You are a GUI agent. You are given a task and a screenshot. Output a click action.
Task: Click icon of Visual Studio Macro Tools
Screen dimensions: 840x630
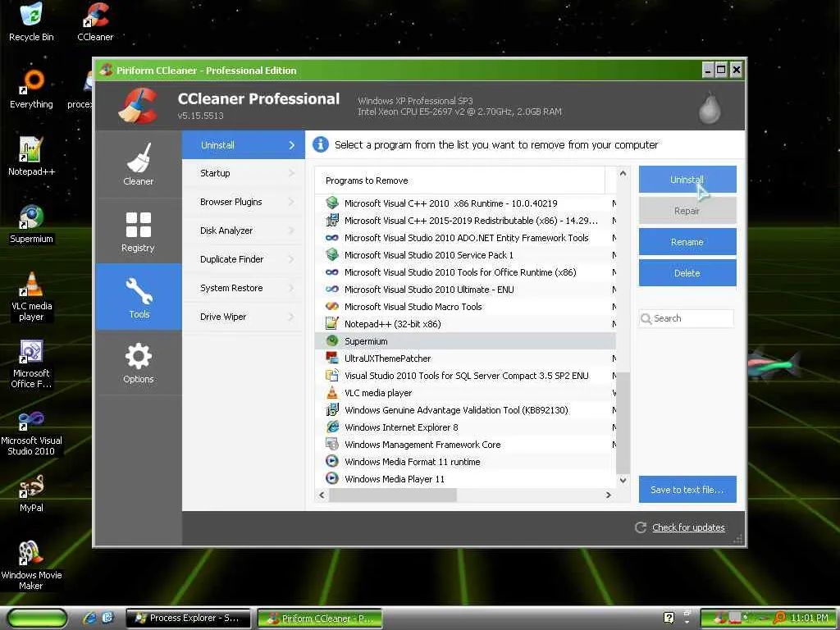tap(332, 307)
